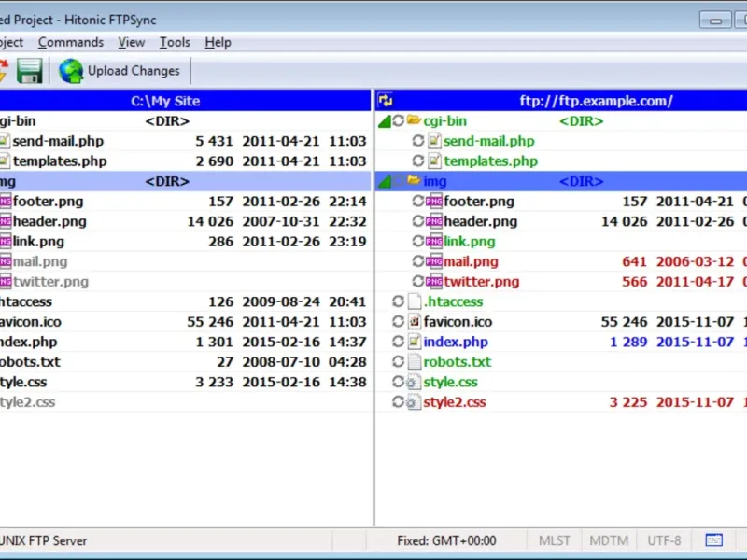The height and width of the screenshot is (560, 747).
Task: Click sync circle icon for remote favicon.ico
Action: point(399,321)
